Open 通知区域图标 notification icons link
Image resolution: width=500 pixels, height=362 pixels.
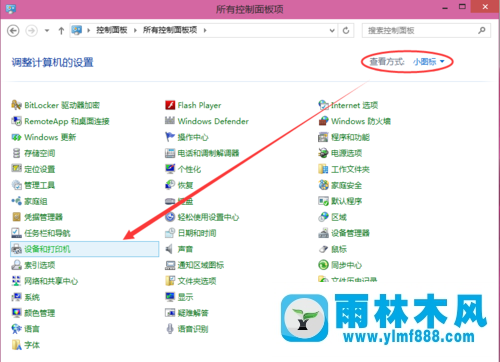pyautogui.click(x=201, y=265)
